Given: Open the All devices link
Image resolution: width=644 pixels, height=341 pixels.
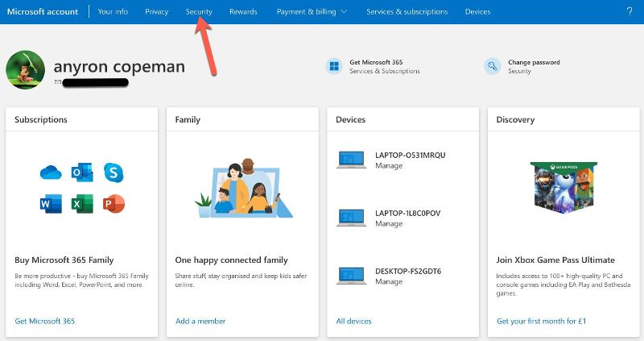Looking at the screenshot, I should 353,321.
